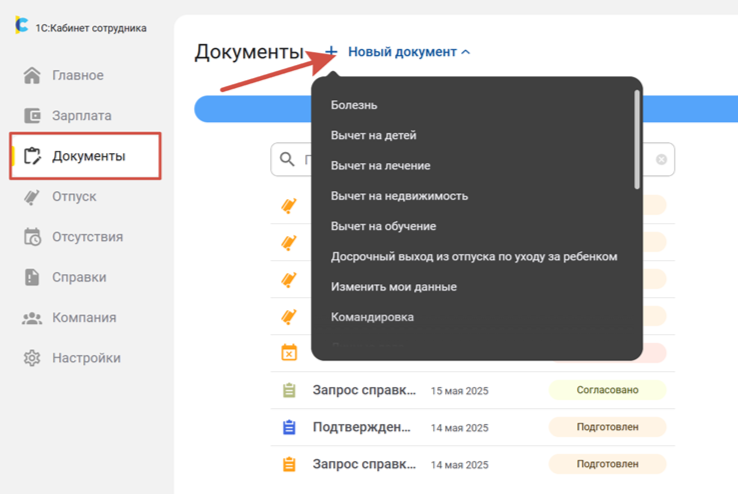This screenshot has height=494, width=738.
Task: Click the Документы clipboard icon in sidebar
Action: pos(32,156)
